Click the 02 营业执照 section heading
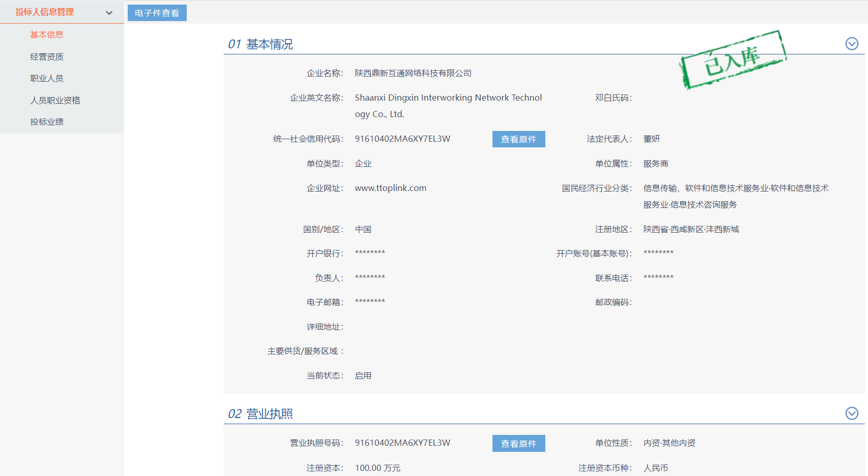The height and width of the screenshot is (476, 868). pyautogui.click(x=261, y=414)
